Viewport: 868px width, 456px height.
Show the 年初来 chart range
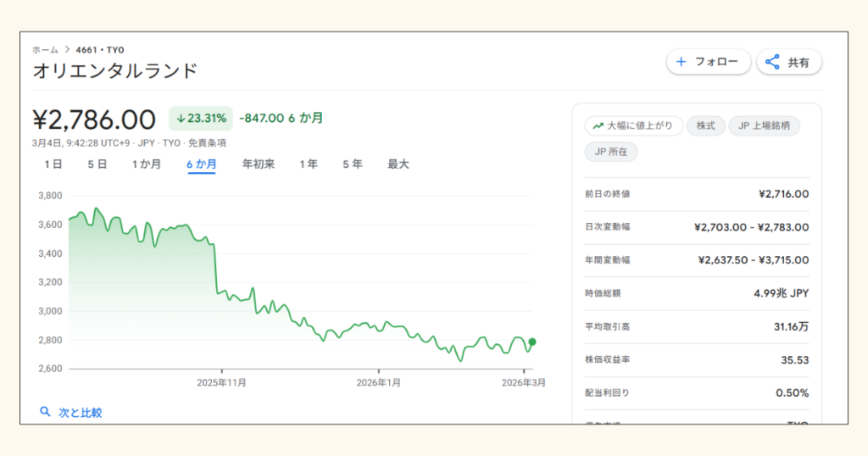(259, 164)
